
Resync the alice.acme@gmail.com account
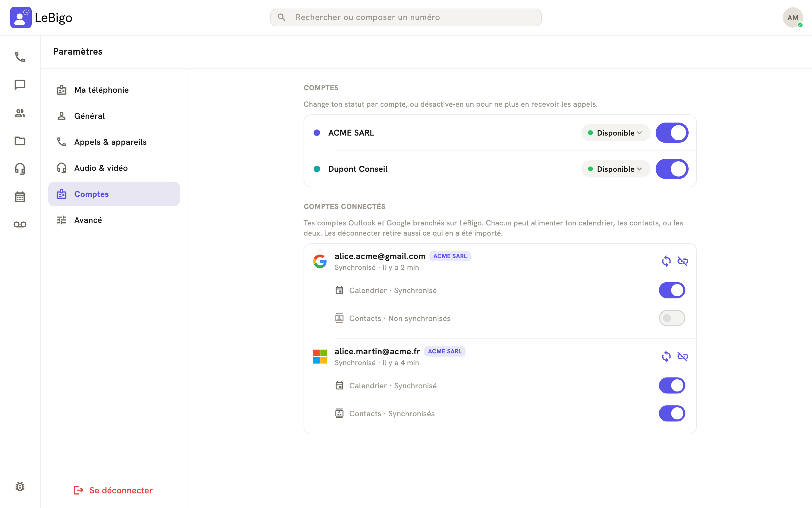pyautogui.click(x=666, y=261)
